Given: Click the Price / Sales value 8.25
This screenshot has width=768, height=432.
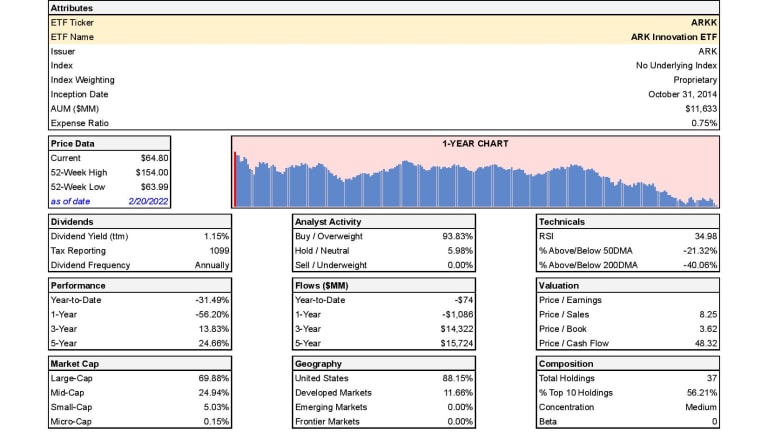Looking at the screenshot, I should click(x=709, y=314).
